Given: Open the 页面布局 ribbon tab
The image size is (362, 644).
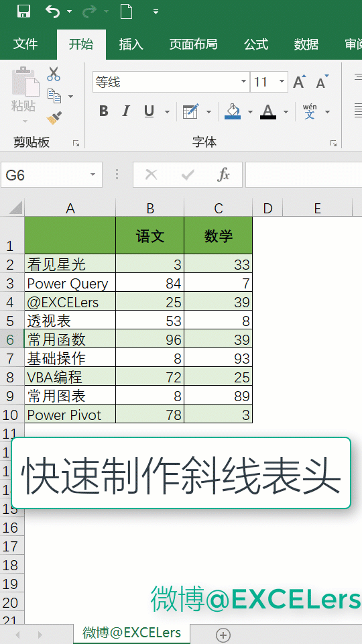Looking at the screenshot, I should coord(193,44).
